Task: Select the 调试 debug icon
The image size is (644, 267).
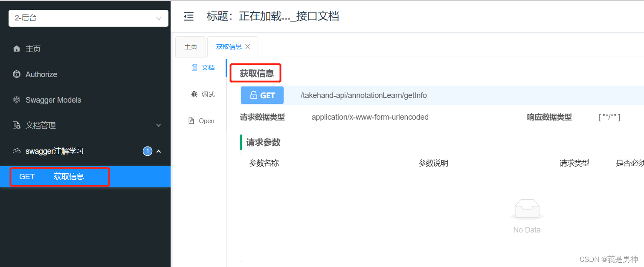Action: click(x=194, y=94)
